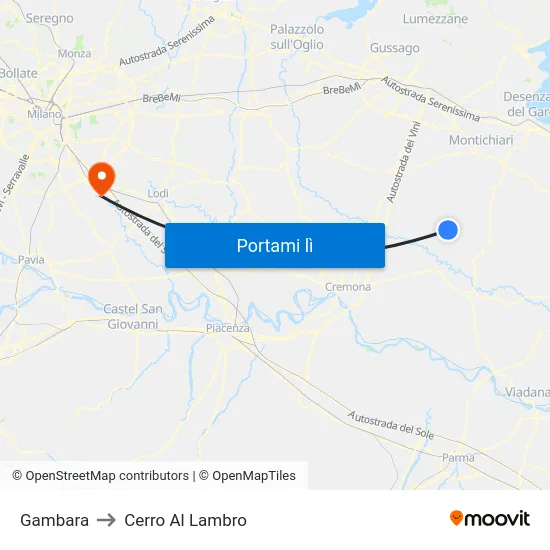The image size is (550, 550).
Task: Click the blue origin location dot
Action: [448, 230]
